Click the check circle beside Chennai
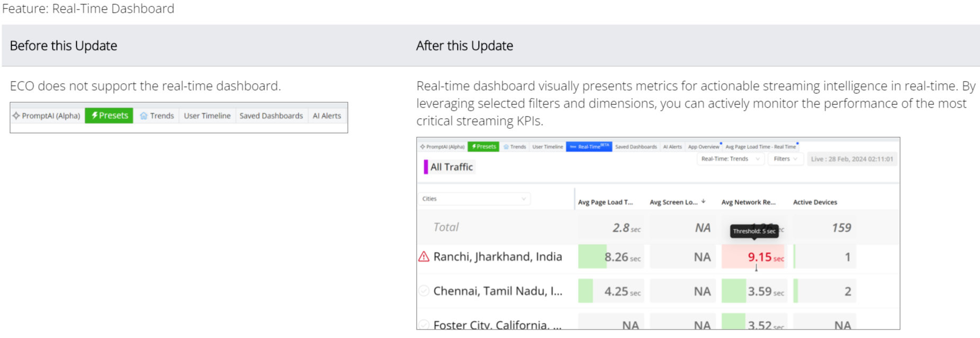This screenshot has width=980, height=338. point(424,291)
